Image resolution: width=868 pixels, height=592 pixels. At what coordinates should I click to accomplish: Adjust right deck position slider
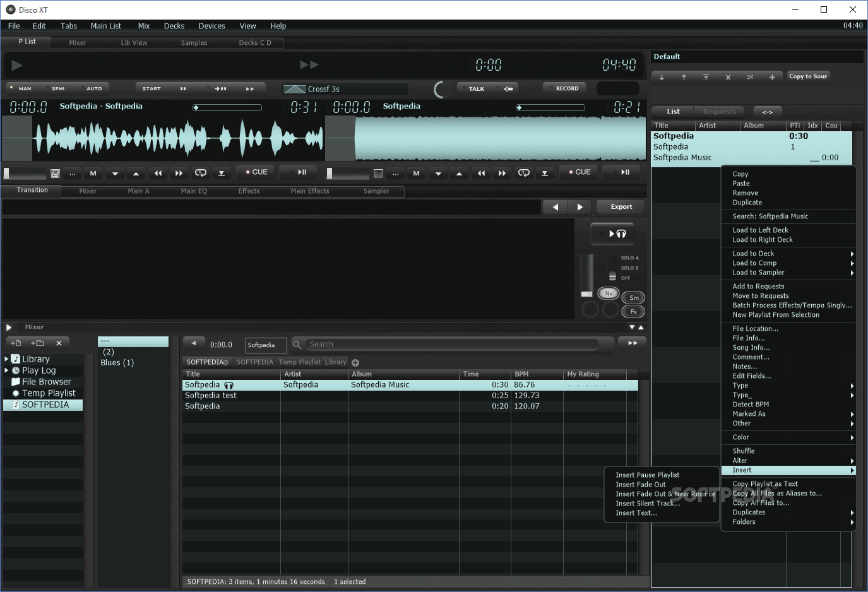(x=550, y=107)
